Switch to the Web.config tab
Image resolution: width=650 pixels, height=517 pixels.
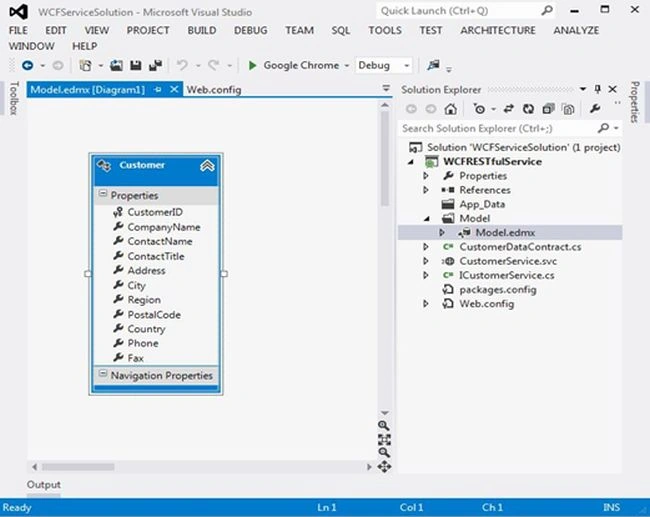(x=213, y=90)
